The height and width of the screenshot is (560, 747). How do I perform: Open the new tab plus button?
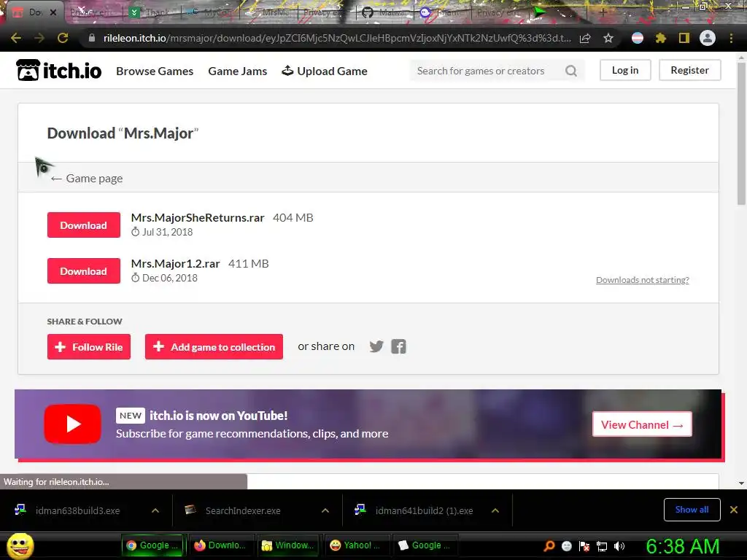coord(603,13)
